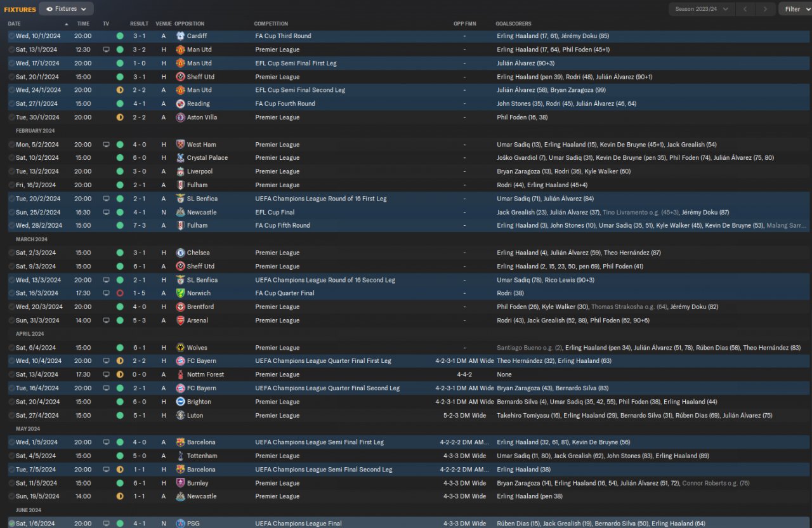812x528 pixels.
Task: Tick the circle beside Sat, 6/4/2024
Action: point(11,348)
